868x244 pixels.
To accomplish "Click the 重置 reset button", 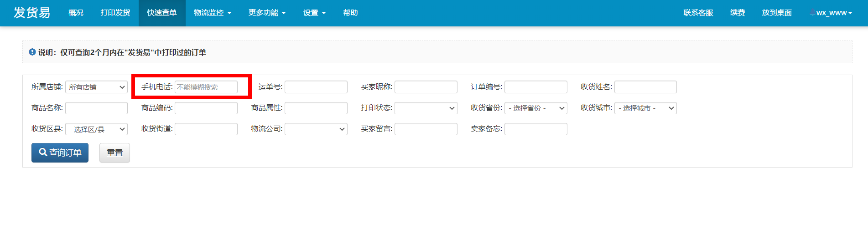I will tap(114, 153).
